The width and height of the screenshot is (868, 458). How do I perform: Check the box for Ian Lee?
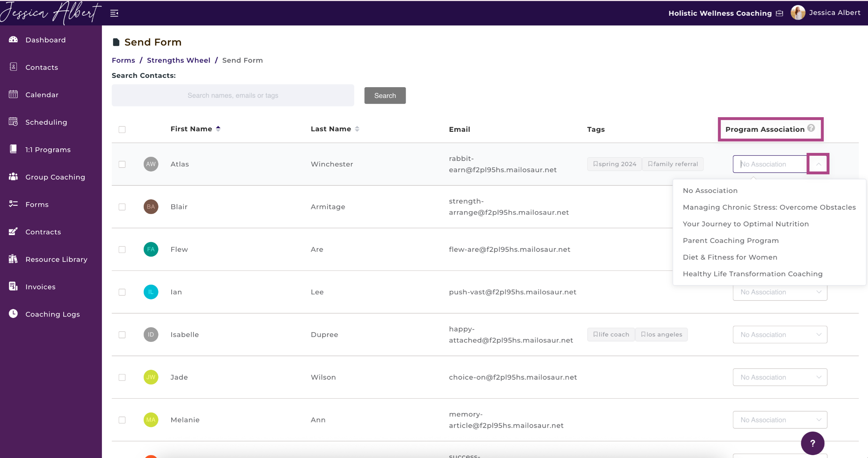122,292
